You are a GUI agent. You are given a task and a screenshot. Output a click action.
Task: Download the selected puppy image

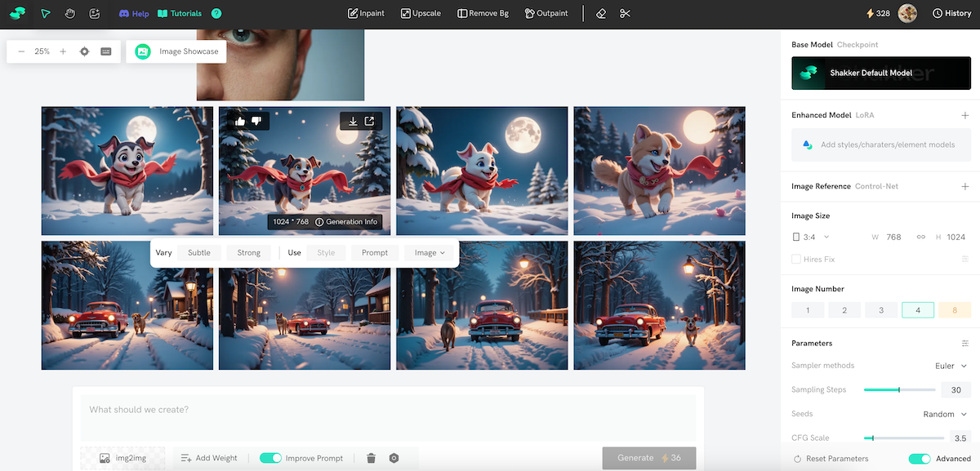coord(353,122)
